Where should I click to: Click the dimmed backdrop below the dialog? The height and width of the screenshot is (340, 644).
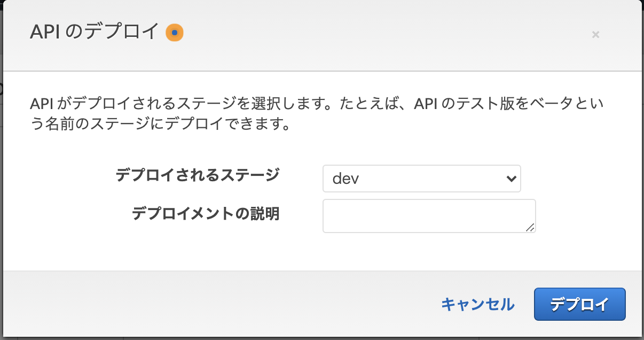pyautogui.click(x=320, y=338)
